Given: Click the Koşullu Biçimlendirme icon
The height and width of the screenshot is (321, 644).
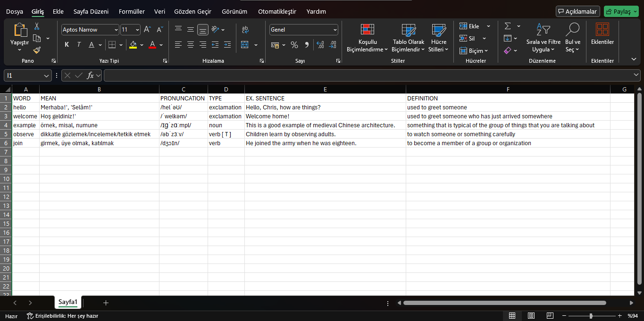Looking at the screenshot, I should tap(367, 38).
